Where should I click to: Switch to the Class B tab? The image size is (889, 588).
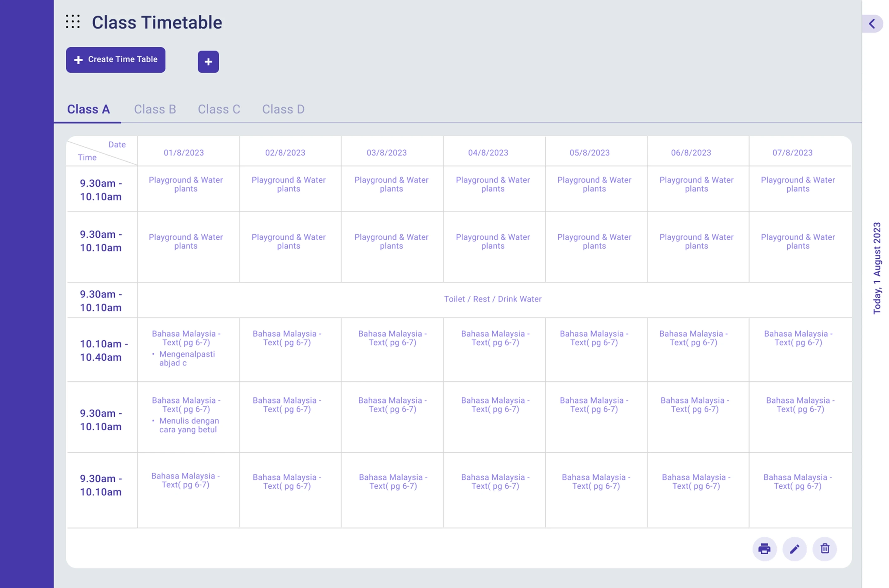pyautogui.click(x=155, y=109)
